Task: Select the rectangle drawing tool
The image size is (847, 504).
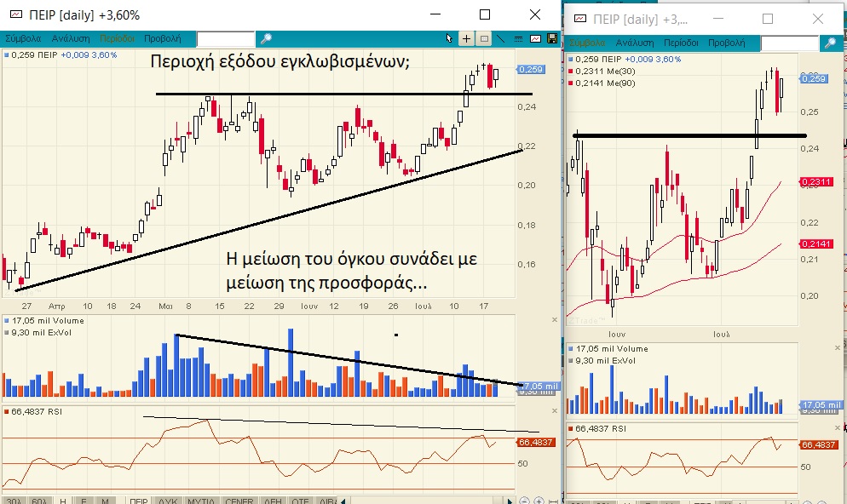Action: click(484, 38)
